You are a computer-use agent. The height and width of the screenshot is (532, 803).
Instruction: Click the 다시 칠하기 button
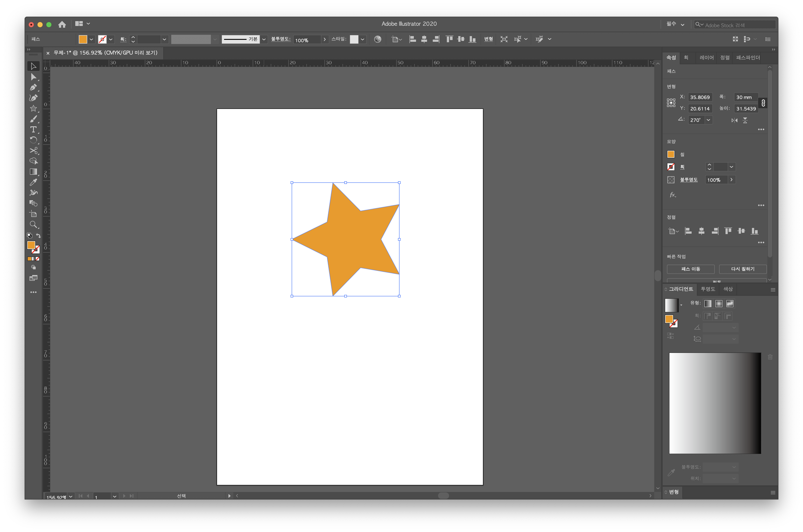point(743,269)
